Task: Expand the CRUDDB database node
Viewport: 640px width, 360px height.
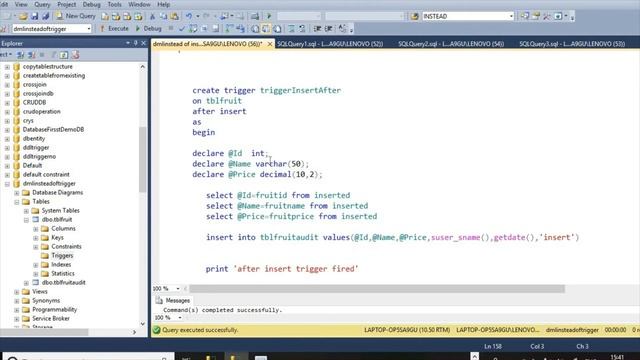Action: 7,102
